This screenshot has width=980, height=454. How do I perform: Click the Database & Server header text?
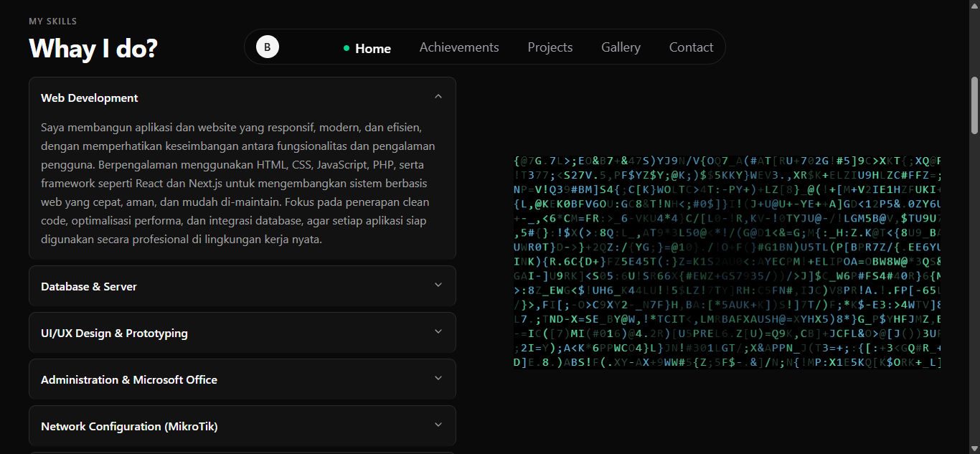[89, 285]
